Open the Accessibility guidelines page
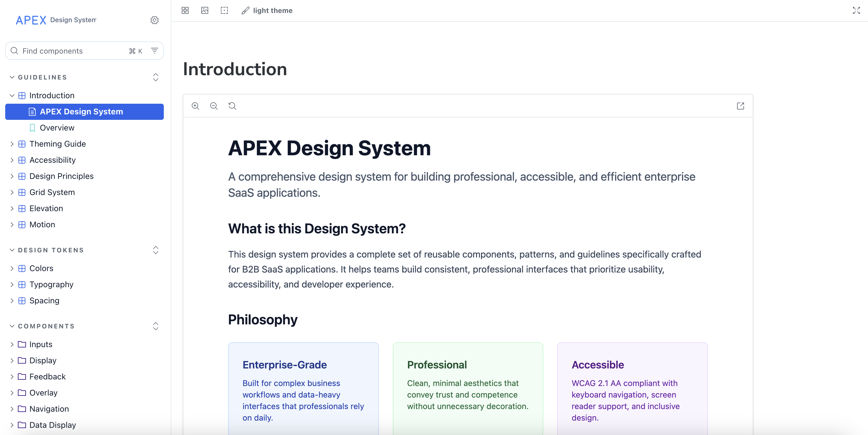 click(x=52, y=160)
